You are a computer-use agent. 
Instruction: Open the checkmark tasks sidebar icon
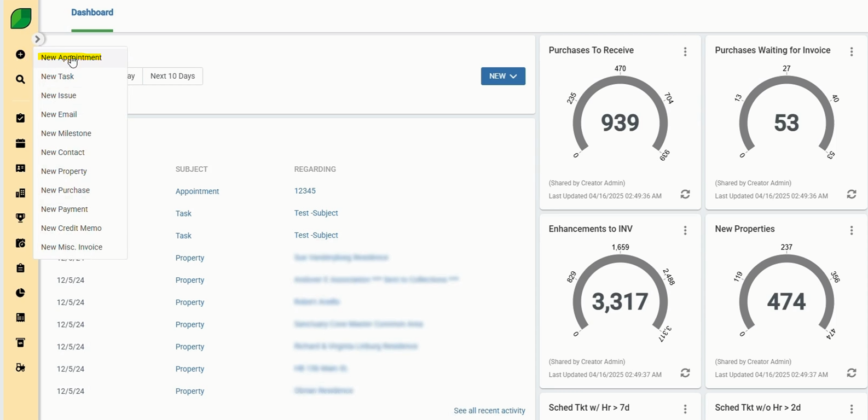20,118
